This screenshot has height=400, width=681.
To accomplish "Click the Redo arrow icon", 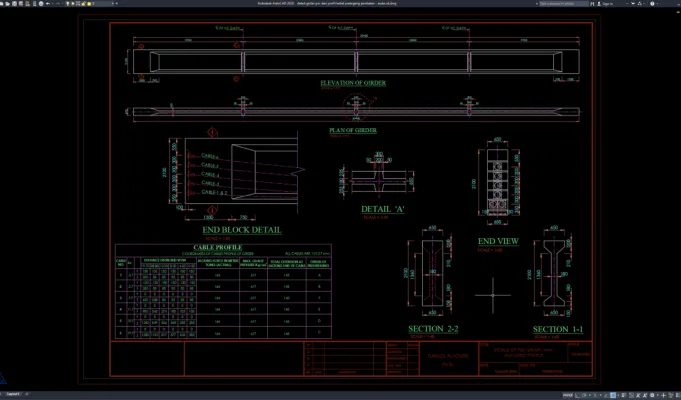I will [58, 3].
